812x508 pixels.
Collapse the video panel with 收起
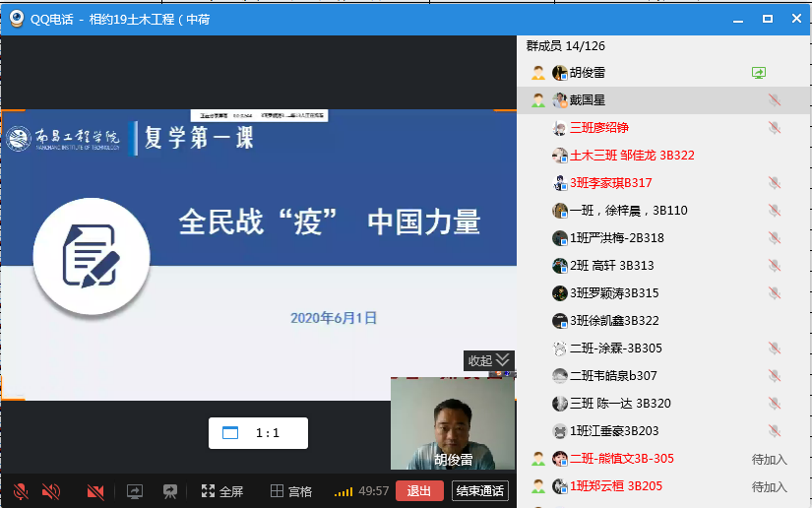pos(488,360)
